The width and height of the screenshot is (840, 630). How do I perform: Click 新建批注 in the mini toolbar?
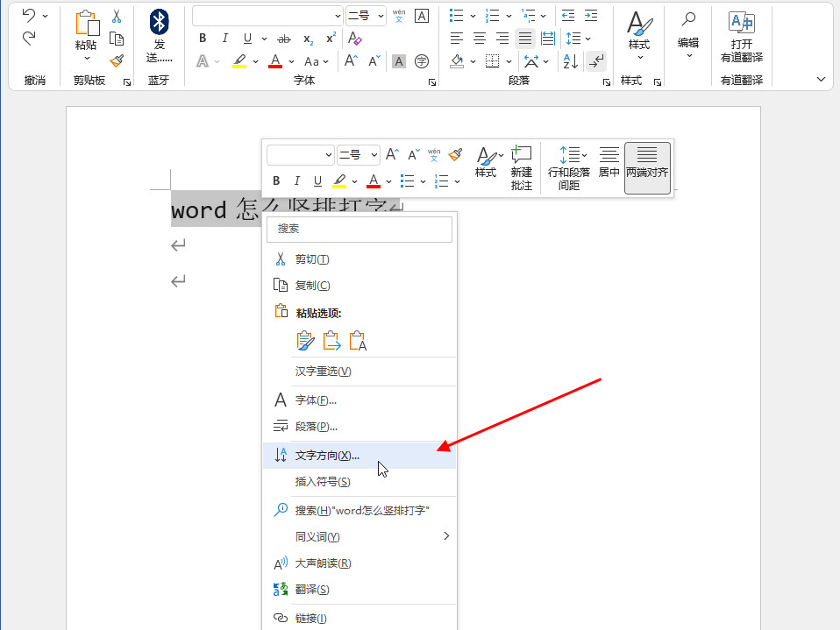[521, 168]
